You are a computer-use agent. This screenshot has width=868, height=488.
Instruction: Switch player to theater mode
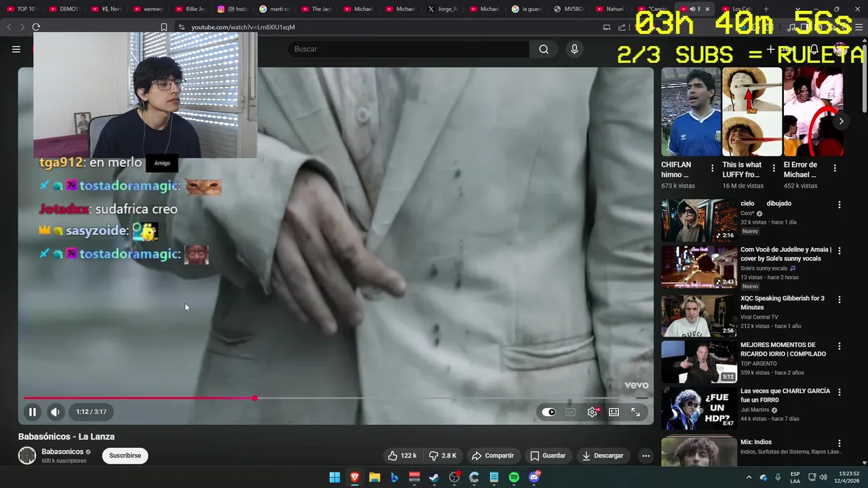[x=614, y=412]
